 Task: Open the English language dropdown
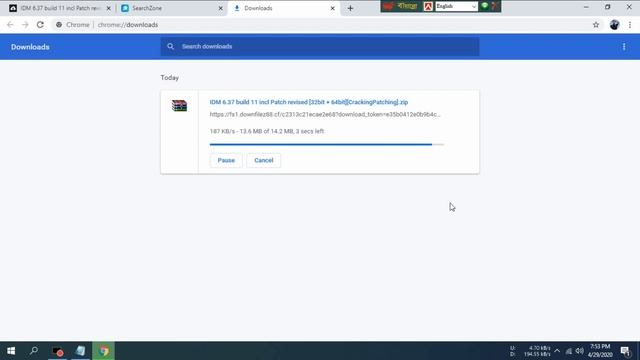(456, 7)
